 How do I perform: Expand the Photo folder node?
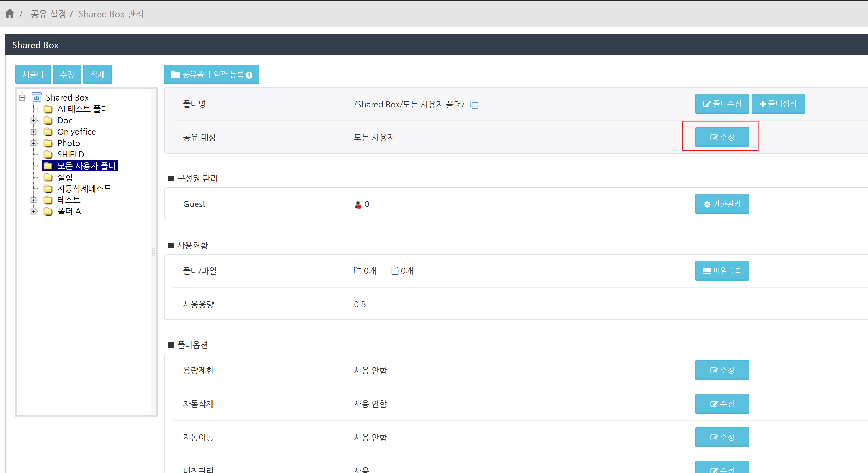tap(33, 143)
